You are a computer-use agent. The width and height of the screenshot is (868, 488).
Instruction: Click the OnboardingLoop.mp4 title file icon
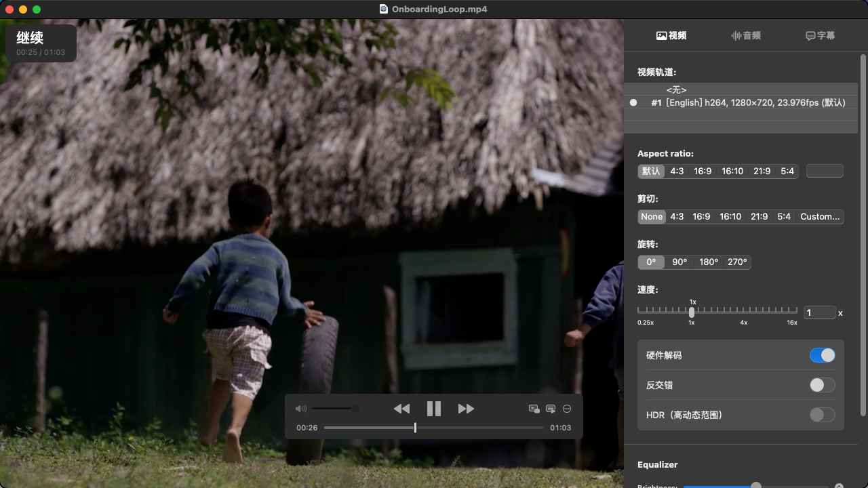click(384, 9)
